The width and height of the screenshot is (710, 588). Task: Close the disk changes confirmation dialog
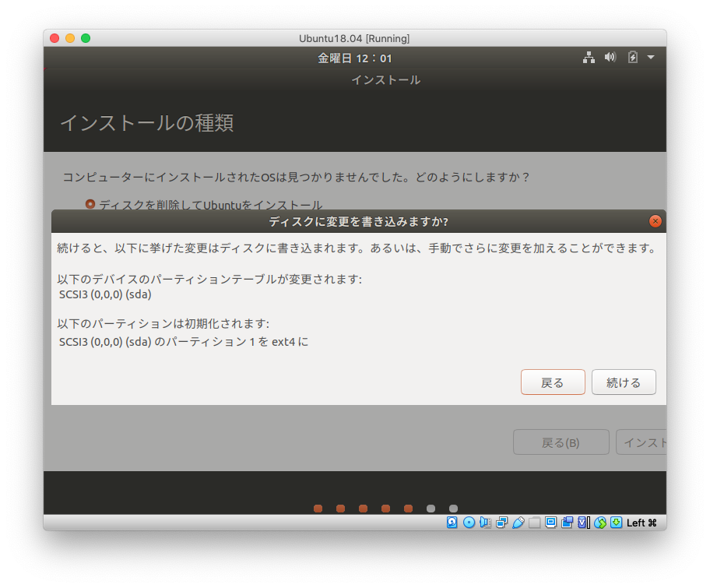pyautogui.click(x=655, y=220)
